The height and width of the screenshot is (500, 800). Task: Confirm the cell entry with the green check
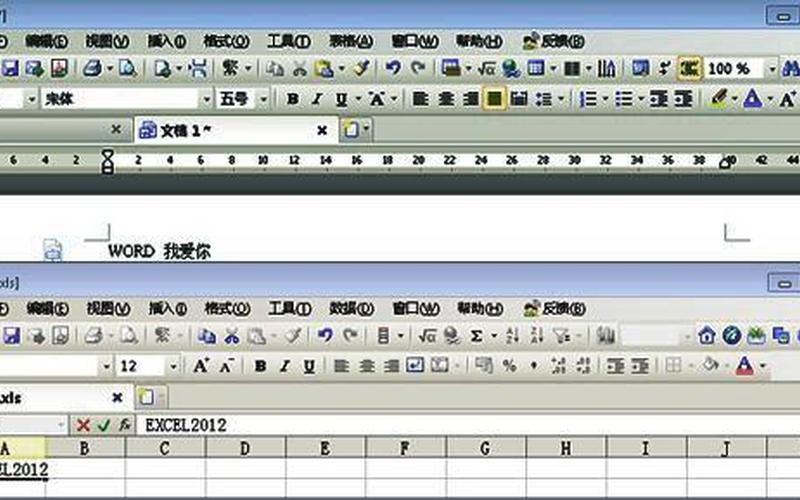(104, 424)
